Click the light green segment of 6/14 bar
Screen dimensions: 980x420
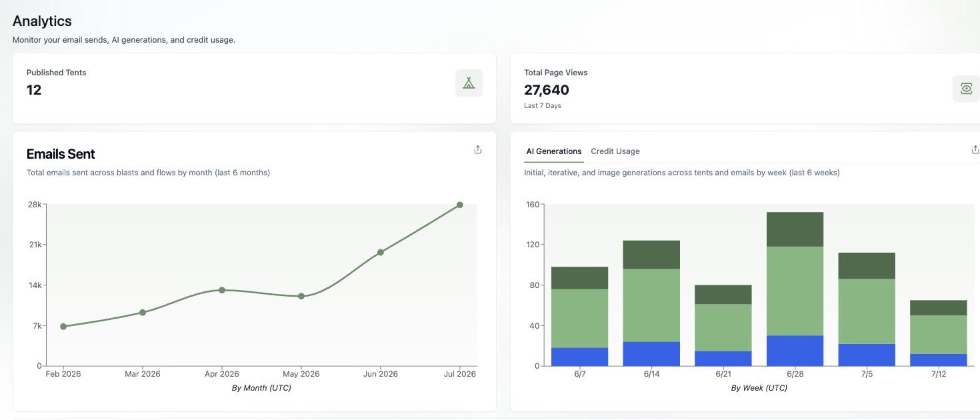652,305
